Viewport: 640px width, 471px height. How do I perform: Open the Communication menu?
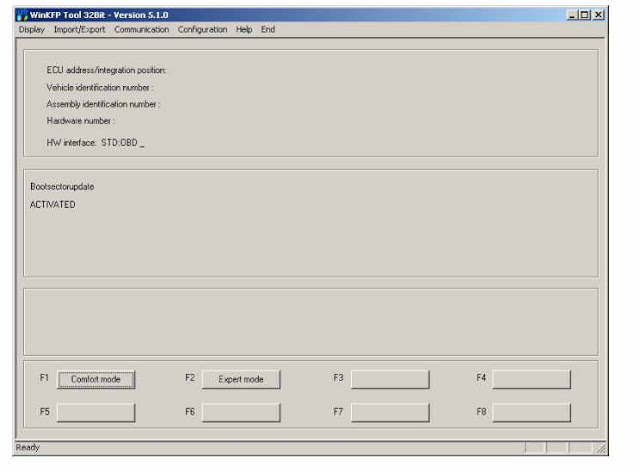click(x=141, y=29)
